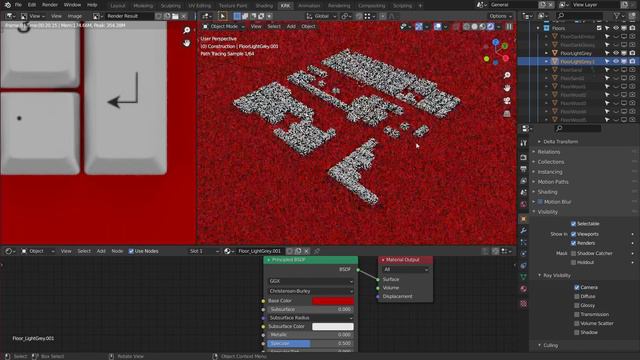Toggle Use Nodes checkbox in node editor
The image size is (640, 360).
tap(131, 251)
